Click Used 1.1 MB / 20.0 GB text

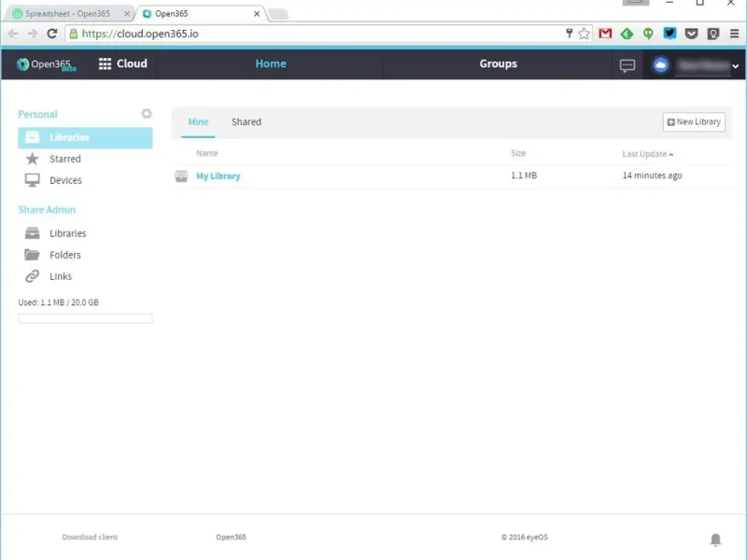coord(58,302)
